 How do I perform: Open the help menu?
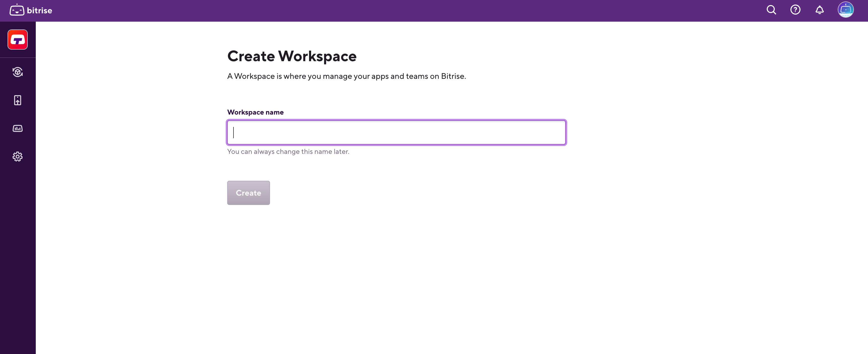click(x=795, y=10)
